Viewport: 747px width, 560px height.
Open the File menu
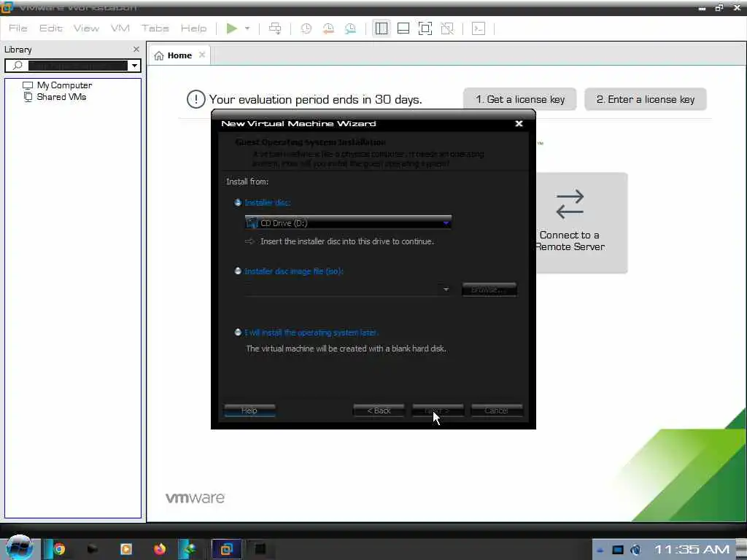click(x=18, y=28)
